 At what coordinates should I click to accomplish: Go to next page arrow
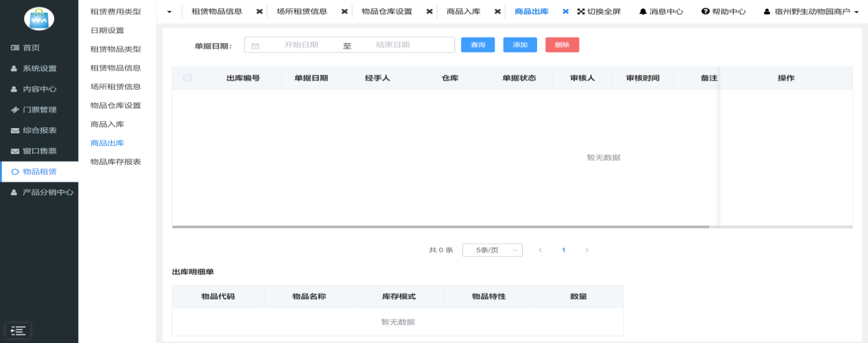(x=586, y=251)
